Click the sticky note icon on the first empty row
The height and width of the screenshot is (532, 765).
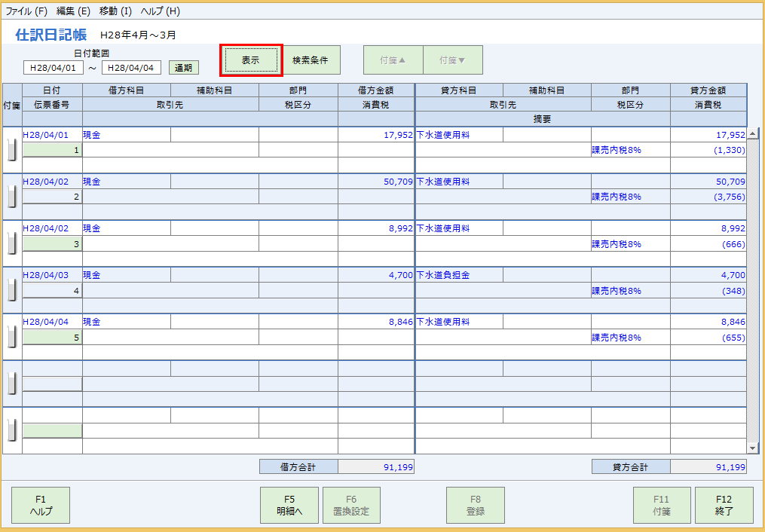pyautogui.click(x=11, y=382)
